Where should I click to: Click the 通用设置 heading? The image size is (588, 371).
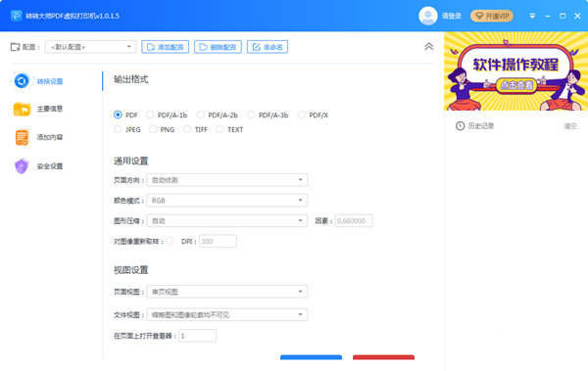tap(131, 162)
